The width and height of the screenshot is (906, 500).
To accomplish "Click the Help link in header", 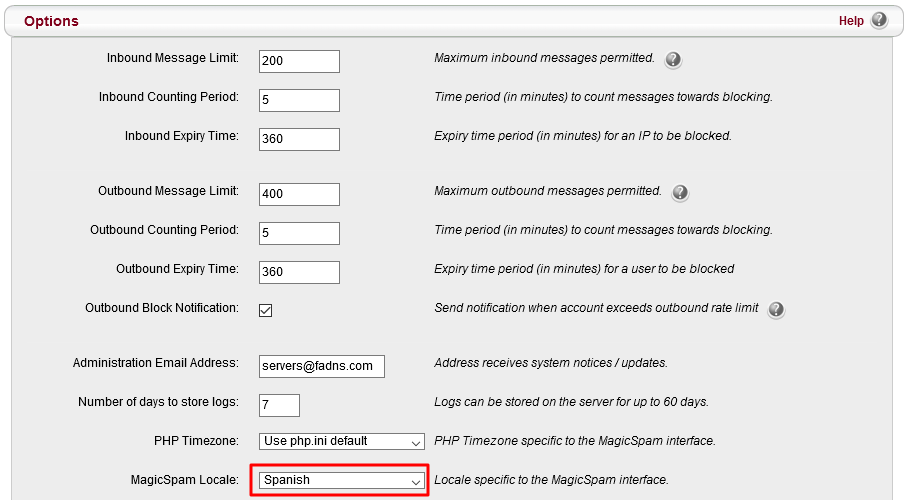I will (x=851, y=21).
